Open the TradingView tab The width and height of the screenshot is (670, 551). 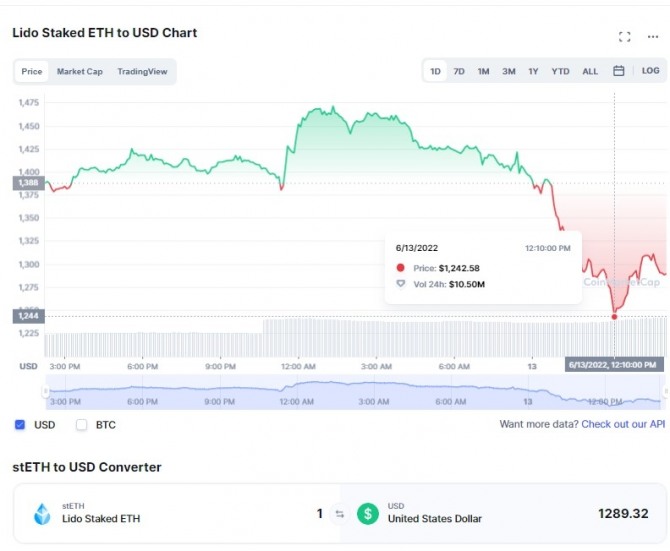pyautogui.click(x=142, y=72)
